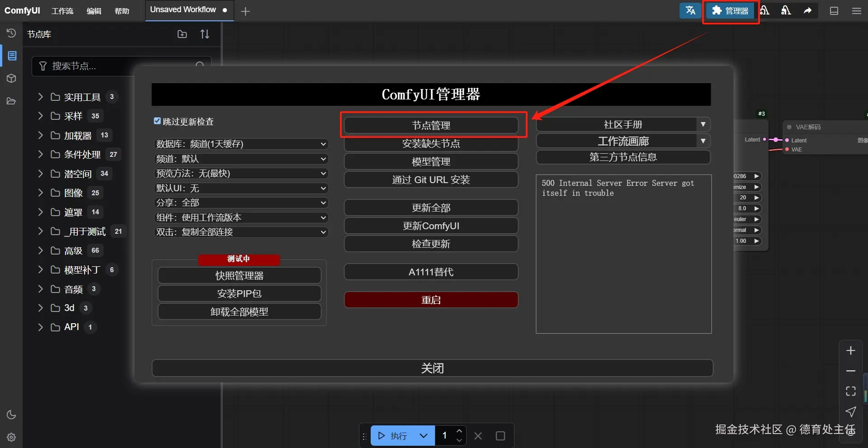
Task: Open 快照管理器
Action: [x=239, y=275]
